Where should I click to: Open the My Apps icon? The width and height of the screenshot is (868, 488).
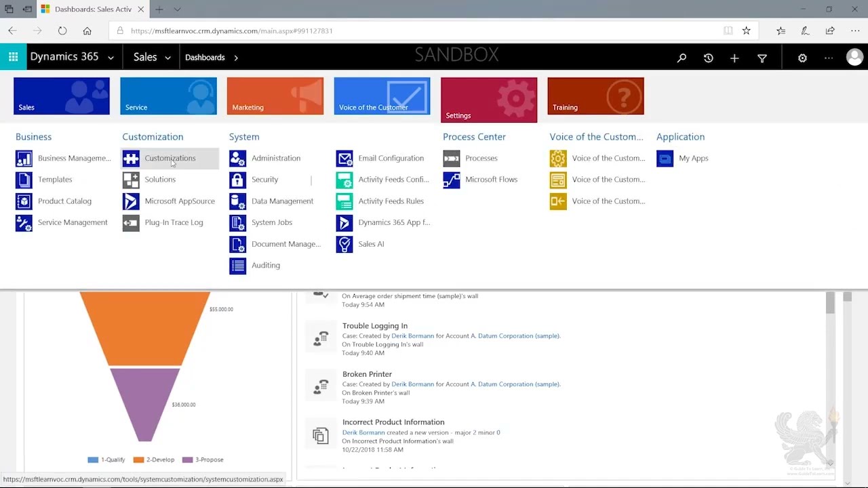tap(665, 159)
